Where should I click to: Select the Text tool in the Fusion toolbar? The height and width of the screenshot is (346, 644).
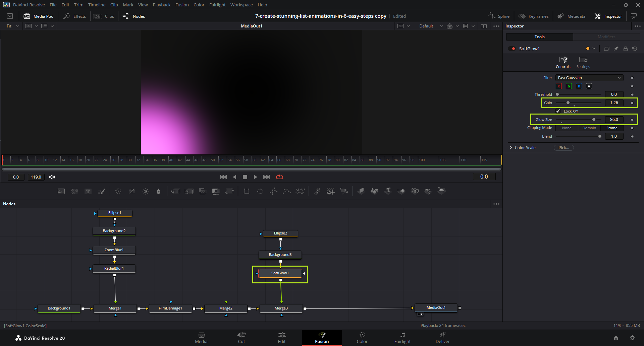(x=88, y=191)
